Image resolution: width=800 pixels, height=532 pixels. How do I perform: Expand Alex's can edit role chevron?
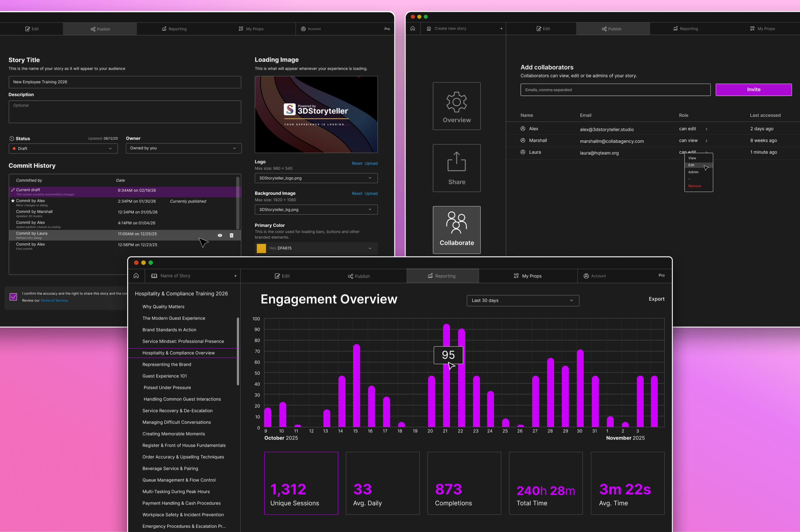click(x=706, y=129)
